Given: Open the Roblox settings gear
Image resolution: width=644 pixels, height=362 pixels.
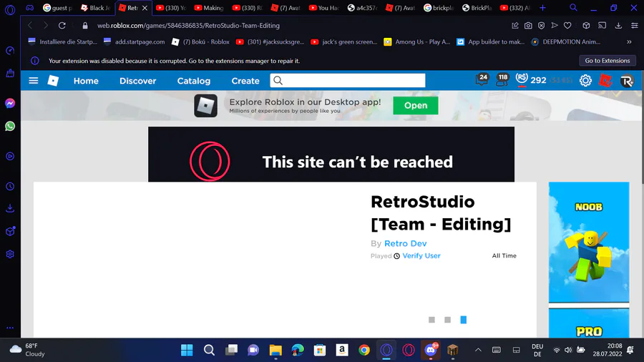Looking at the screenshot, I should point(585,80).
